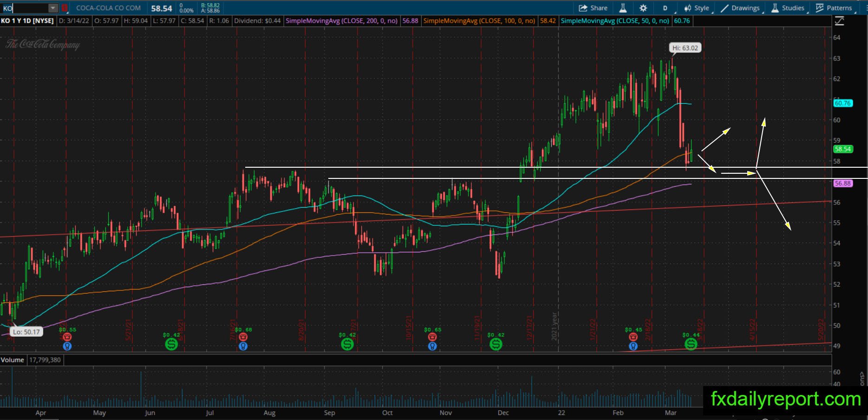The height and width of the screenshot is (420, 868).
Task: Click the fxdailyreport.com link
Action: pyautogui.click(x=785, y=399)
